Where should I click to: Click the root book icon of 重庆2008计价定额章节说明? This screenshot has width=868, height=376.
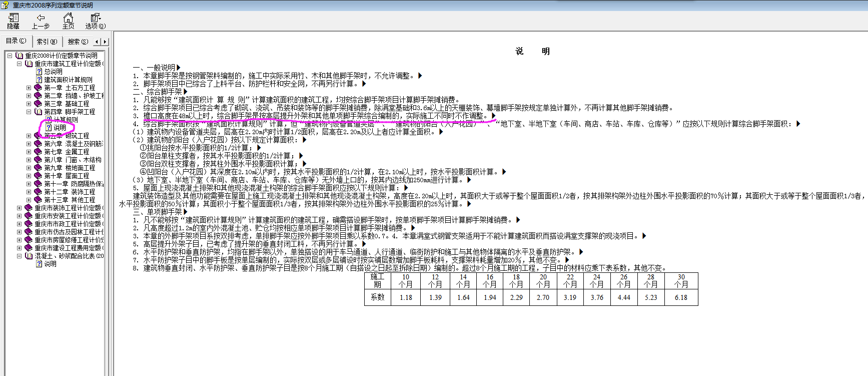pyautogui.click(x=19, y=56)
